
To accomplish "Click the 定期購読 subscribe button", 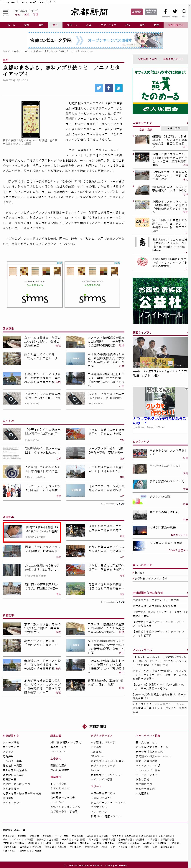I will 137,12.
